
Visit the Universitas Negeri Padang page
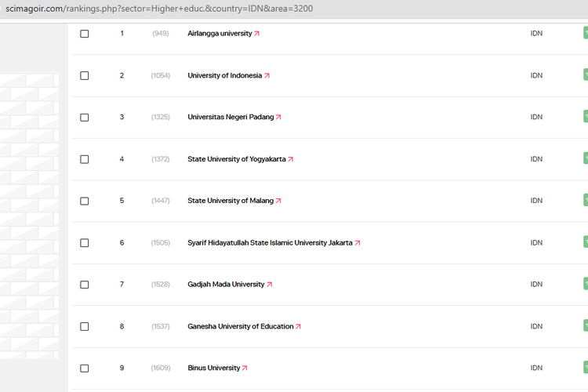click(230, 117)
